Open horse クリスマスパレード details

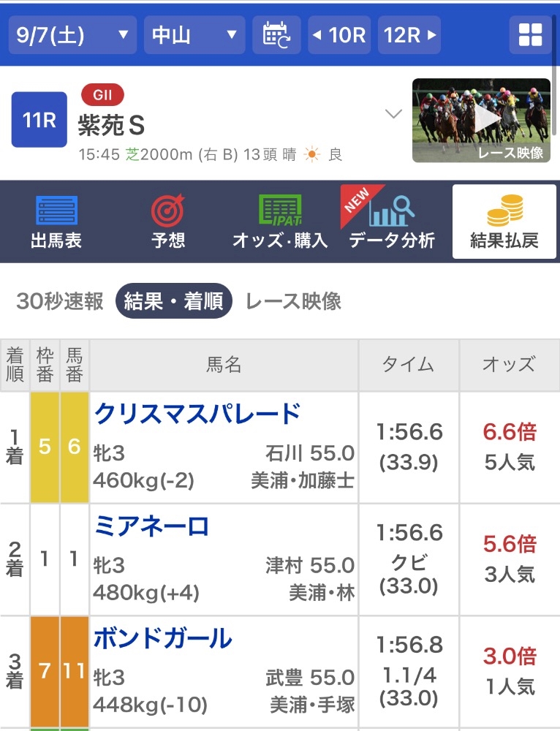point(197,414)
